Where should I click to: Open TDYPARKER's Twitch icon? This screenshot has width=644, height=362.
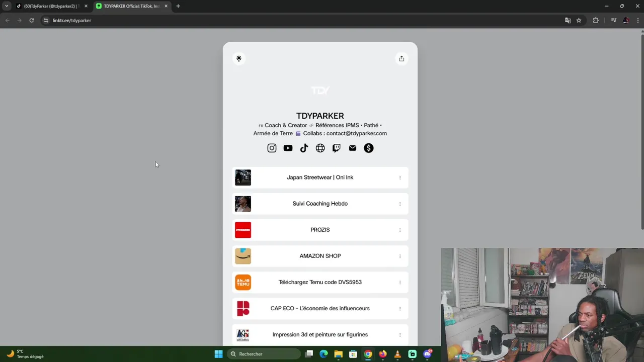[x=337, y=148]
